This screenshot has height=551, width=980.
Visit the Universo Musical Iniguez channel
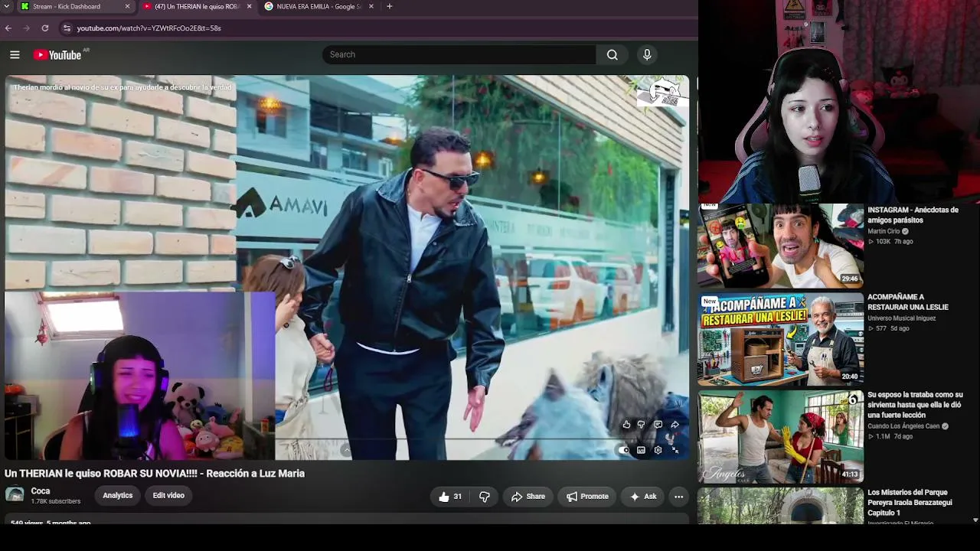point(903,318)
